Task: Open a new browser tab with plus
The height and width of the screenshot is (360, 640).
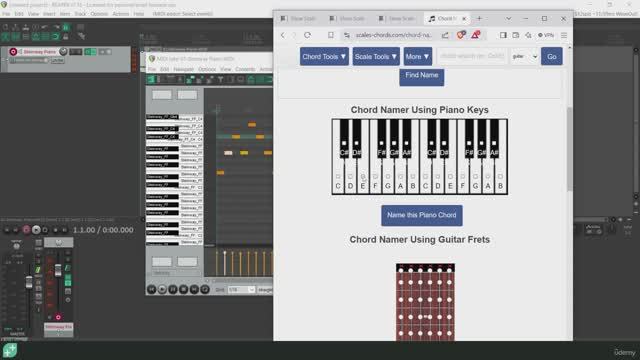Action: coord(479,18)
